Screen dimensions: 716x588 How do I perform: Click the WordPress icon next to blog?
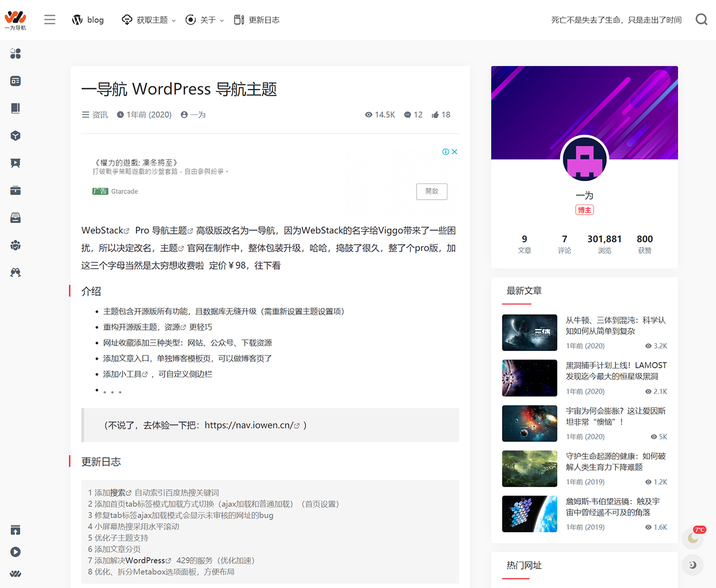[x=77, y=19]
